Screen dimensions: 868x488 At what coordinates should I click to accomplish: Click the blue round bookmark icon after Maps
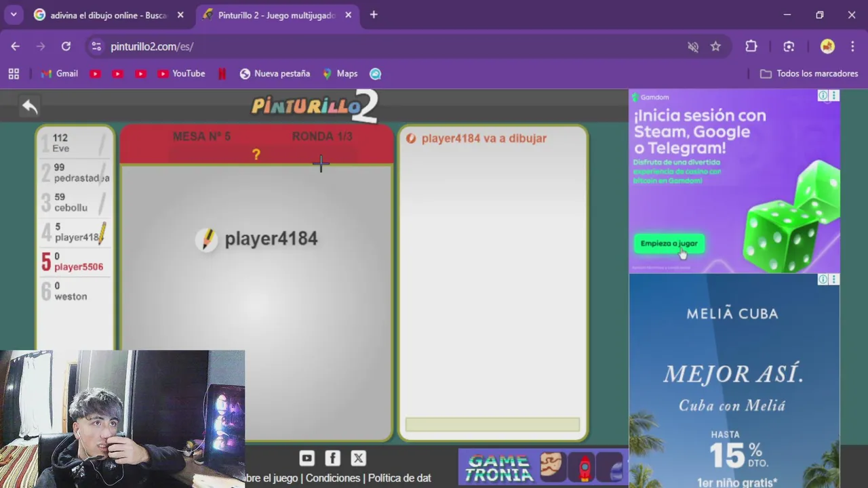(x=375, y=74)
